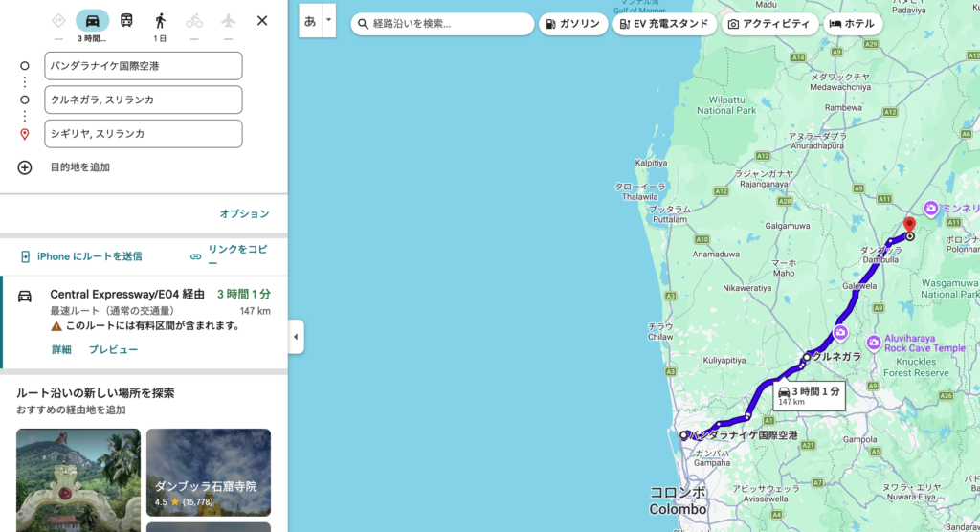This screenshot has width=980, height=532.
Task: Click the plus icon to add destination
Action: point(24,167)
